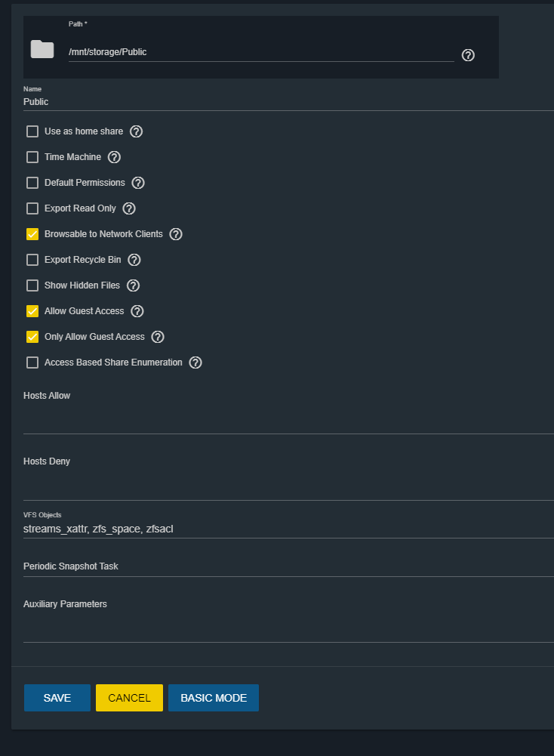Click help icon for Browsable to Network Clients
This screenshot has height=756, width=554.
pos(176,234)
